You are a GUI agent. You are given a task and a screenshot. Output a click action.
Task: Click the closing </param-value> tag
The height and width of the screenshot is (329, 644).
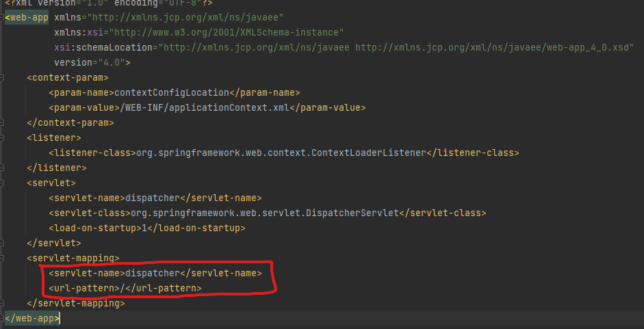327,107
